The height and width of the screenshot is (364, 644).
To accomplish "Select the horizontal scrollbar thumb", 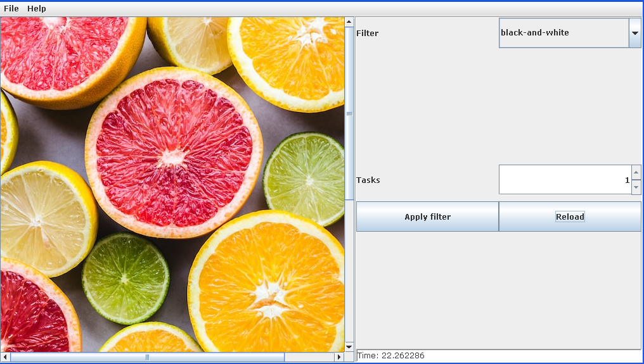I will (x=147, y=358).
